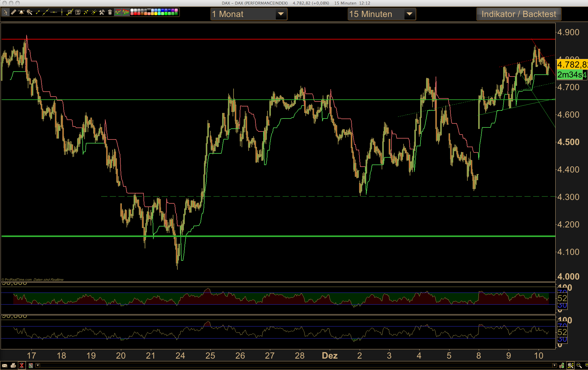This screenshot has width=588, height=370.
Task: Select the thick green horizontal support line
Action: pyautogui.click(x=278, y=236)
